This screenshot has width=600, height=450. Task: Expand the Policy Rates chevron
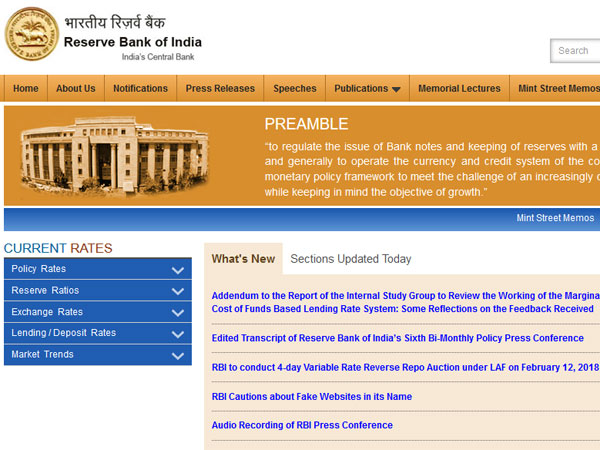coord(178,270)
